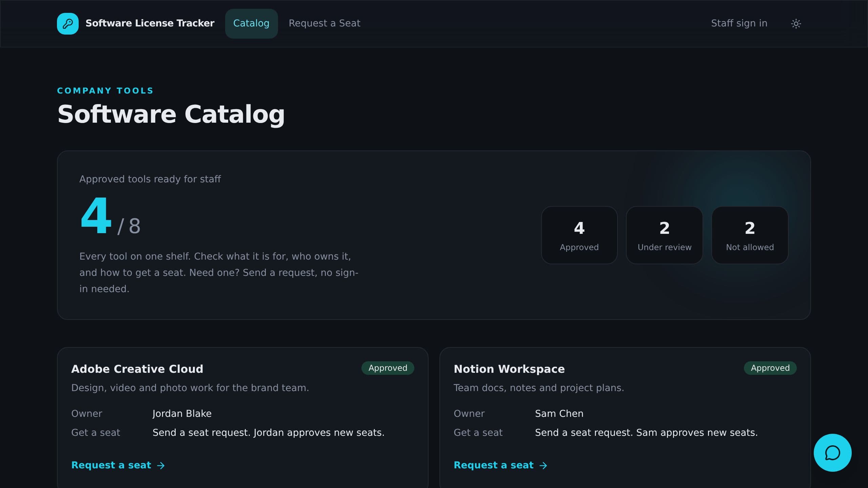This screenshot has width=868, height=488.
Task: Click arrow icon next to Notion Request a seat
Action: [544, 466]
